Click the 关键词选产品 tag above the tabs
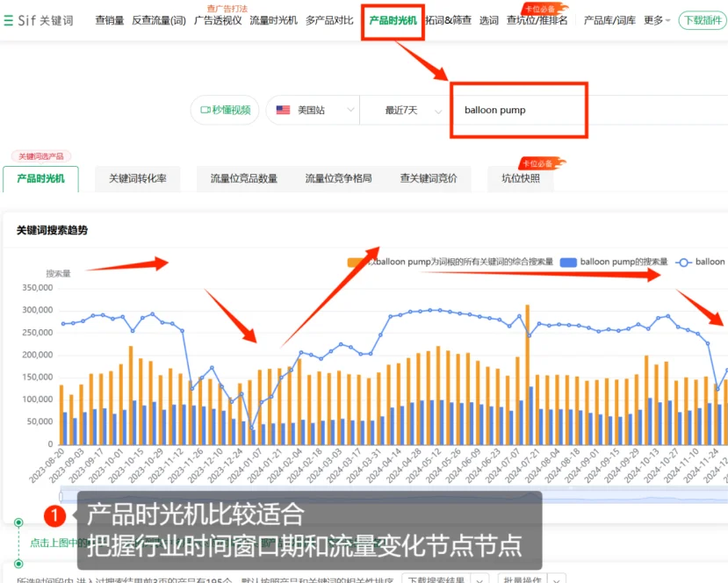728x583 pixels. (41, 156)
